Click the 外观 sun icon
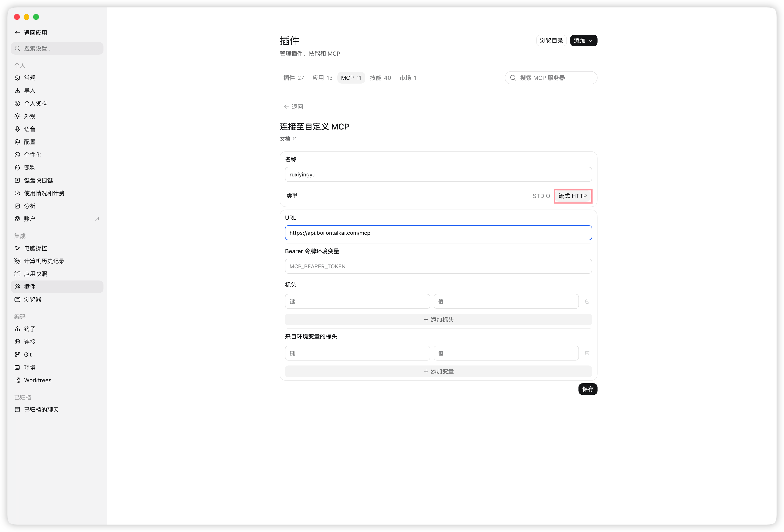The width and height of the screenshot is (784, 532). pos(17,116)
